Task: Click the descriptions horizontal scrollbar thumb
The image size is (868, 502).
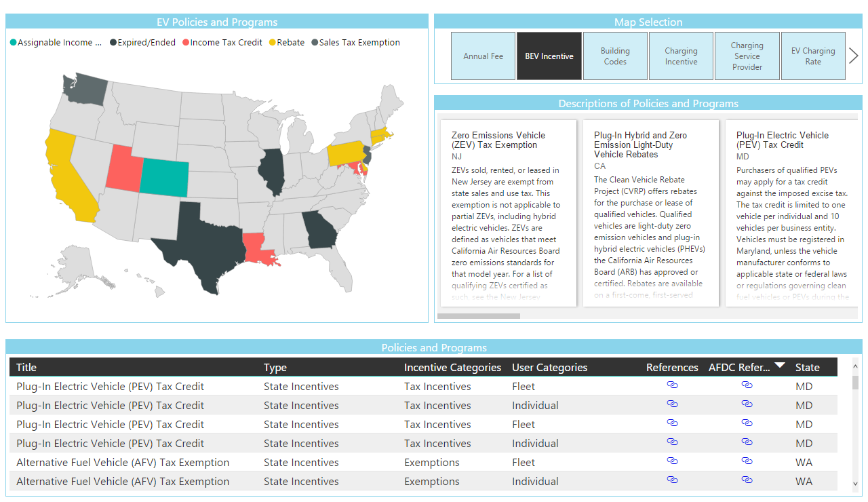Action: tap(479, 316)
